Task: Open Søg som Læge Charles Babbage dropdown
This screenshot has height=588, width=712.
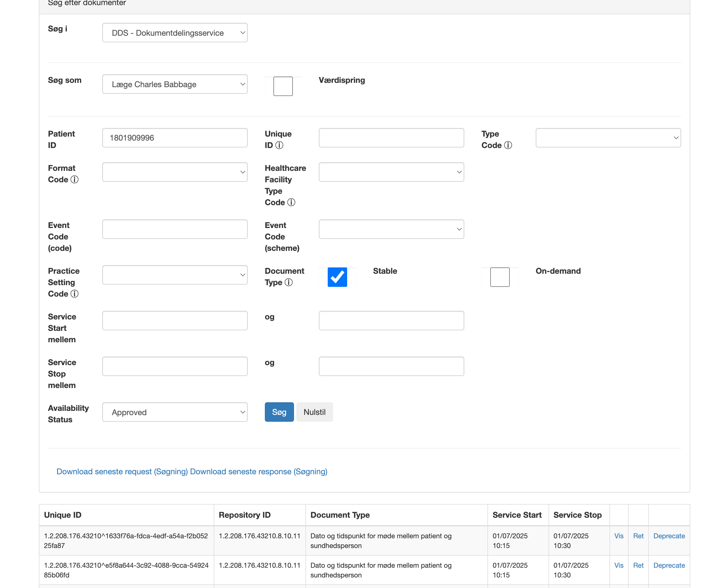Action: pyautogui.click(x=175, y=84)
